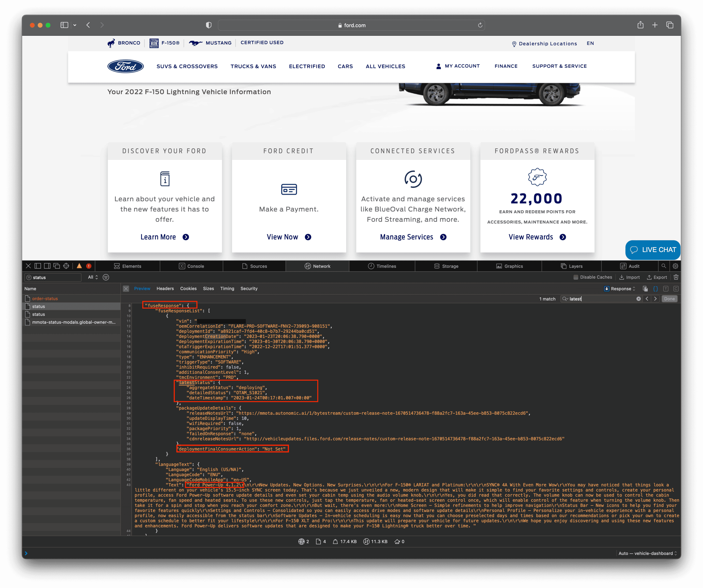Open Web Inspector settings gear
The width and height of the screenshot is (703, 588).
676,266
